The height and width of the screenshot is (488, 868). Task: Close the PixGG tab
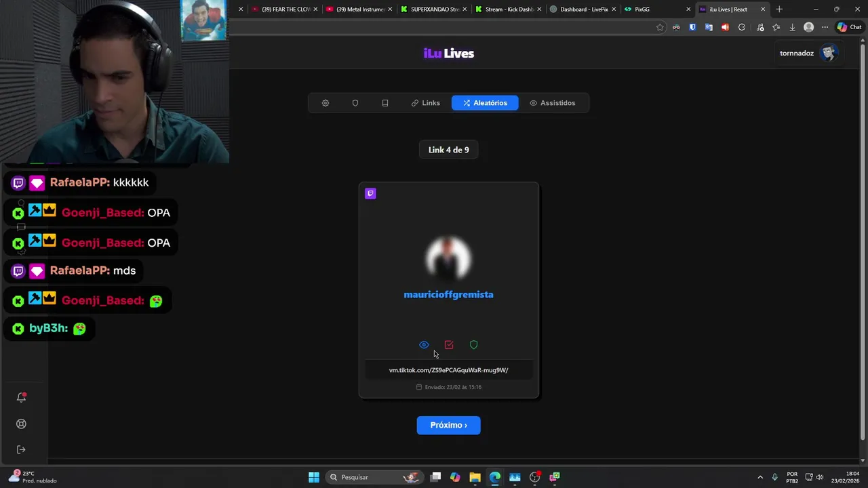pyautogui.click(x=688, y=9)
